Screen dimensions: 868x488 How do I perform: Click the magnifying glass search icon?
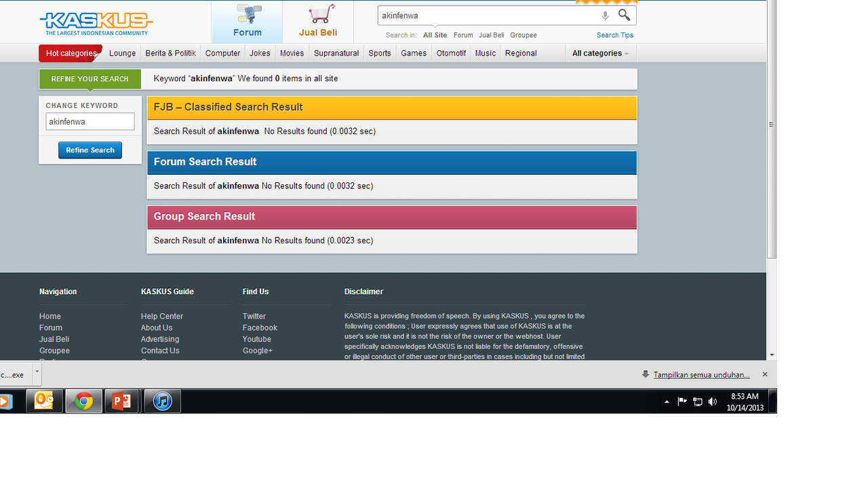625,15
